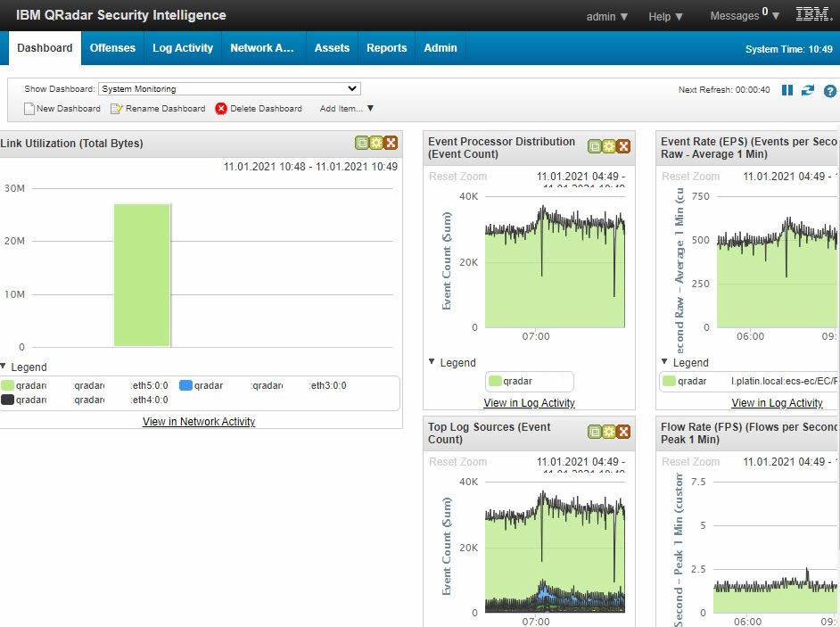Click the red Delete Dashboard icon
This screenshot has height=627, width=840.
(x=221, y=109)
